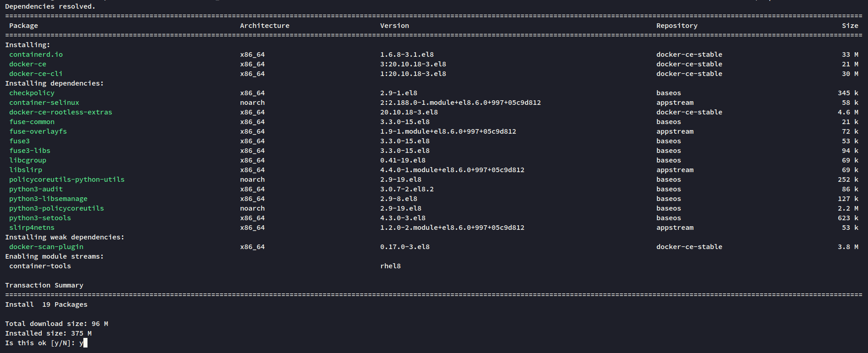Click appstream repository for slirp4netns
Image resolution: width=868 pixels, height=353 pixels.
675,228
